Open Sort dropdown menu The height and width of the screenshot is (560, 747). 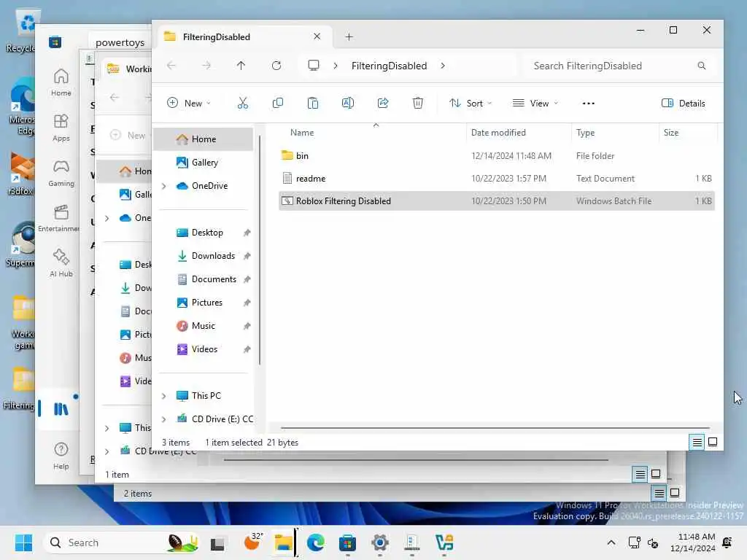[x=471, y=103]
